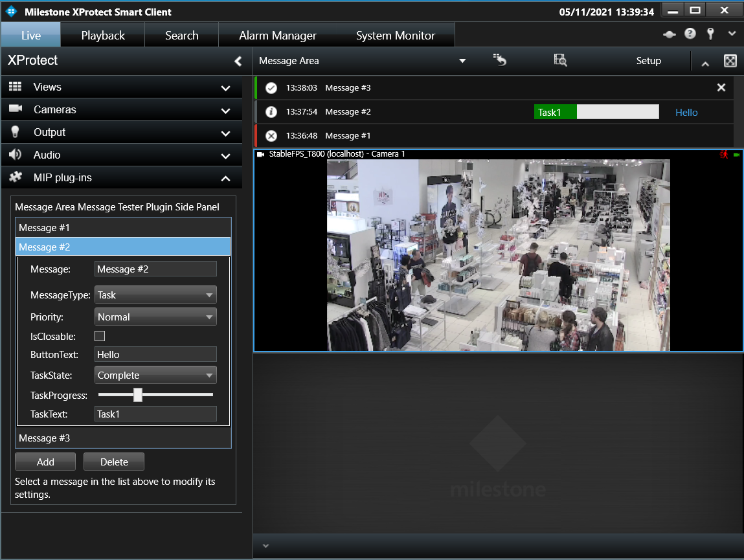Click the date and time display
The width and height of the screenshot is (744, 560).
click(606, 12)
